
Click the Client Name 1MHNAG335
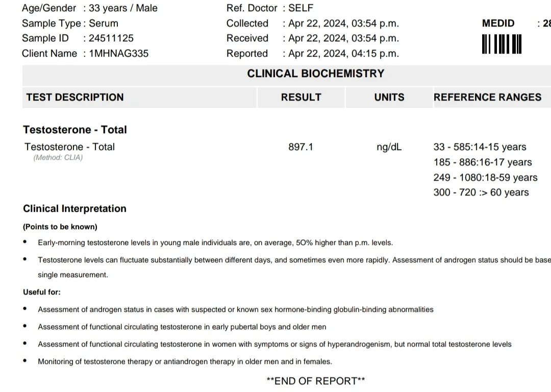[x=119, y=54]
